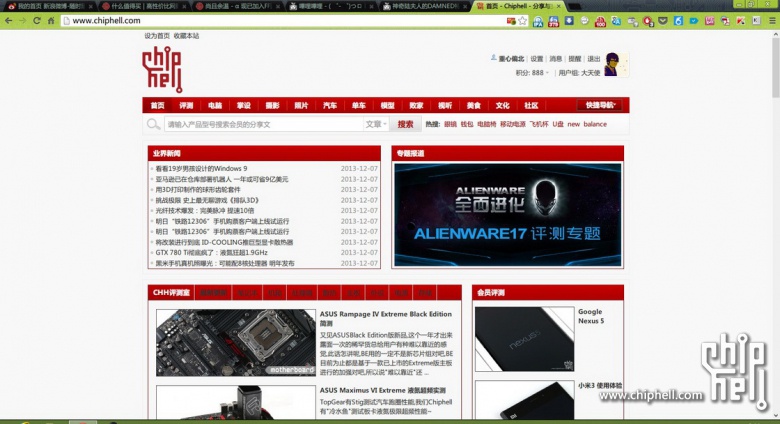Open the GTX 780 Ti 液氮狂超1.9GHz news
Screen dimensions: 780x424
[211, 253]
